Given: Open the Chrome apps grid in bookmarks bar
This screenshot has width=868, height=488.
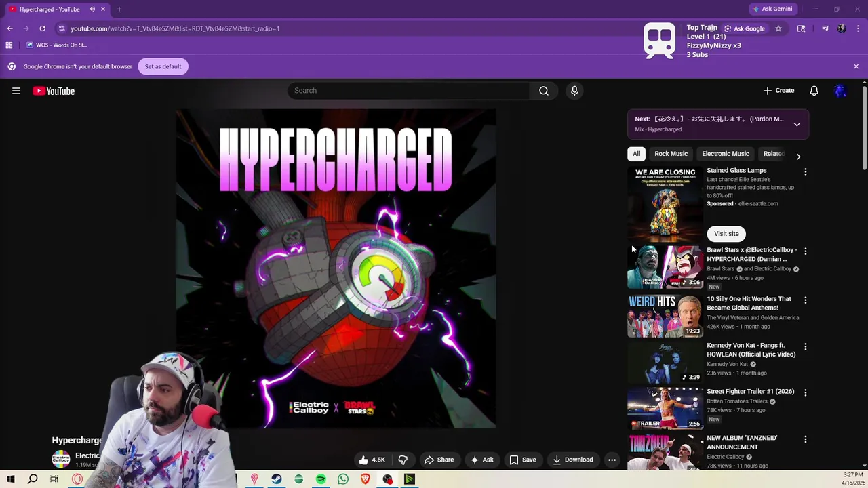Looking at the screenshot, I should pyautogui.click(x=9, y=45).
